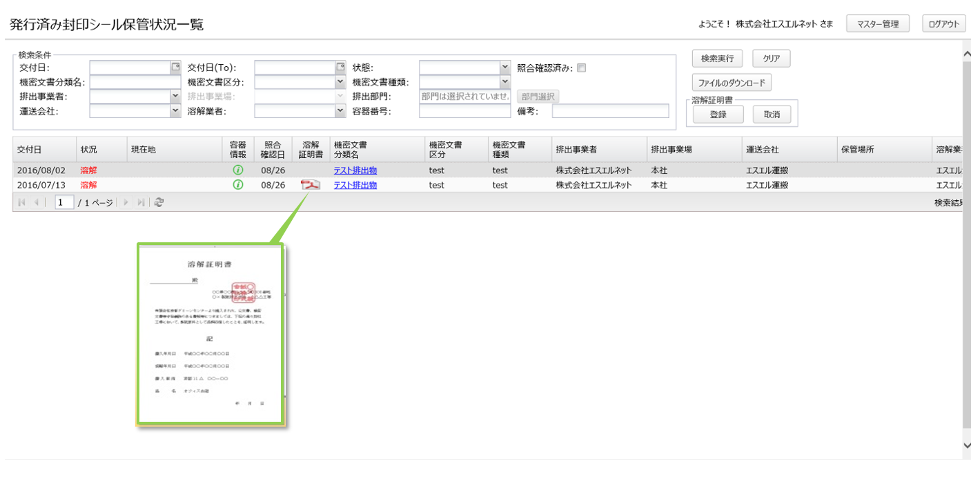Image resolution: width=980 pixels, height=477 pixels.
Task: Open the PDF 溶解証明書 icon in the 2016/07/13 row
Action: [x=310, y=185]
